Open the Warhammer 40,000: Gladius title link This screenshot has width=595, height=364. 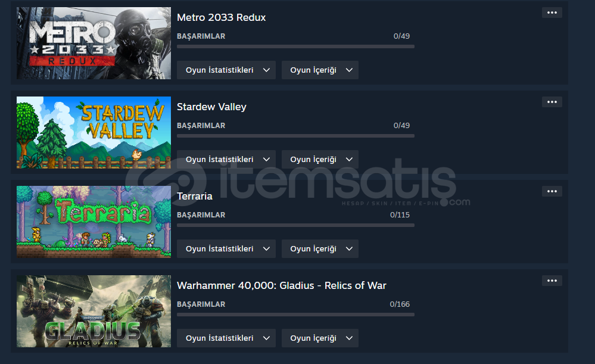pos(282,285)
